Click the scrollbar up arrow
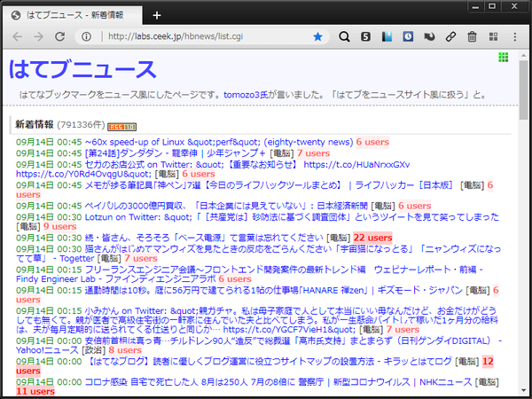The image size is (532, 399). click(523, 55)
